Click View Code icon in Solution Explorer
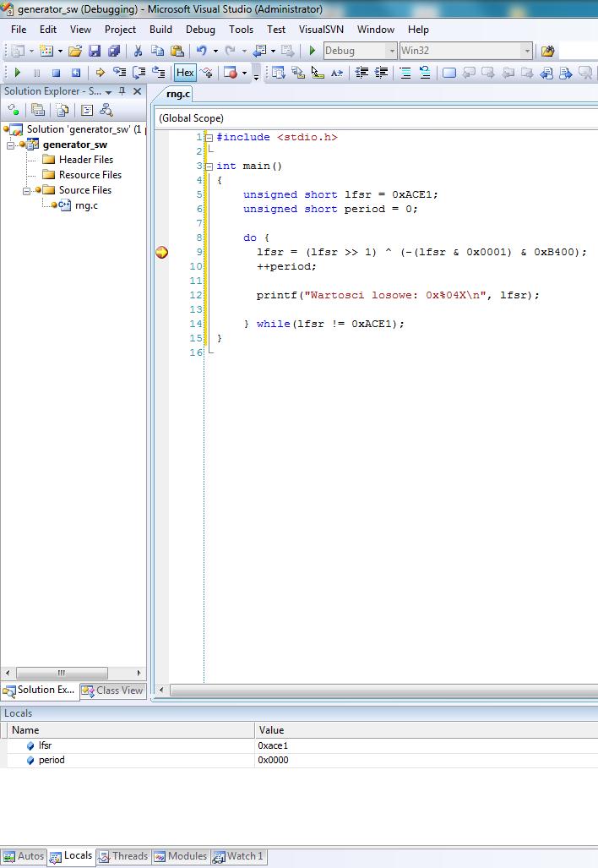The width and height of the screenshot is (598, 868). tap(87, 110)
